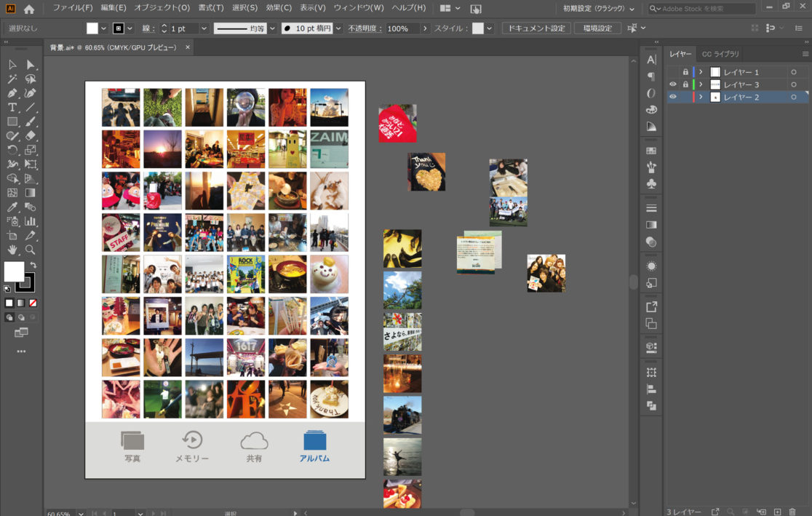Unlock レイヤー 1 via its lock icon
This screenshot has width=812, height=516.
pos(685,72)
